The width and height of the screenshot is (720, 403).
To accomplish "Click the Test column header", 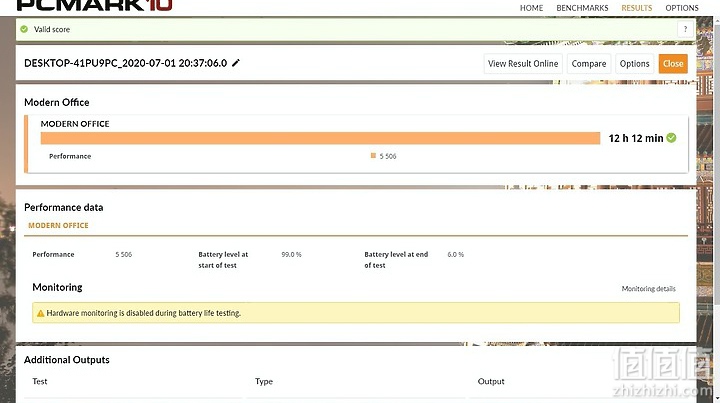I will pyautogui.click(x=39, y=381).
